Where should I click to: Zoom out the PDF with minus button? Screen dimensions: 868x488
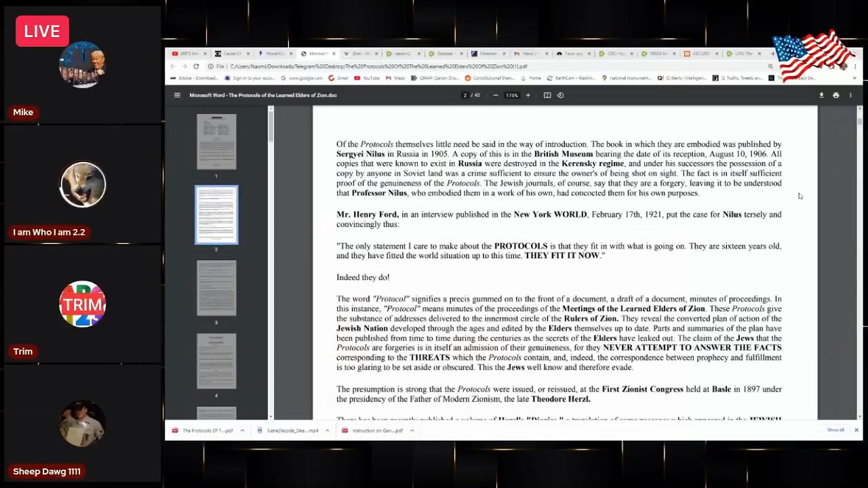coord(496,95)
